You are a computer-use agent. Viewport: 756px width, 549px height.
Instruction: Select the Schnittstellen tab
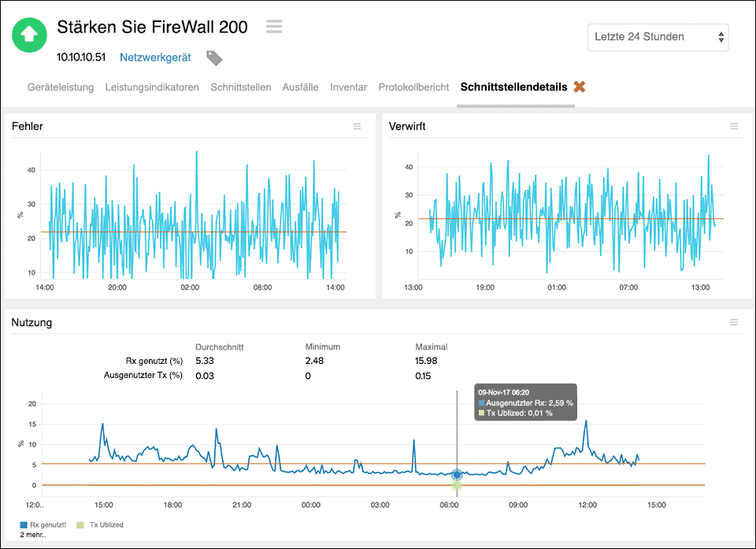click(240, 87)
